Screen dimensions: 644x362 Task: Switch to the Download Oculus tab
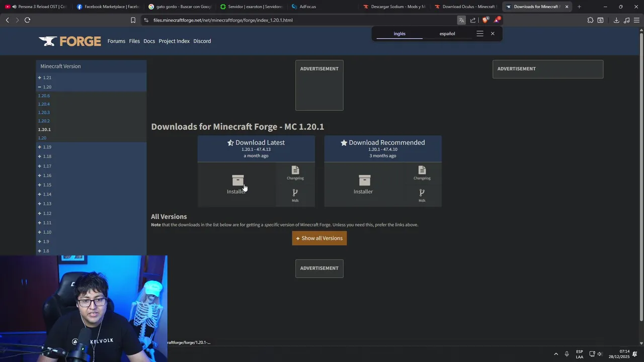[x=466, y=7]
